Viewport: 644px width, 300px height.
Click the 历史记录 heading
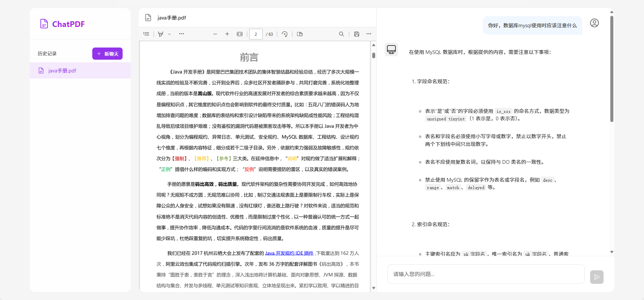[47, 54]
